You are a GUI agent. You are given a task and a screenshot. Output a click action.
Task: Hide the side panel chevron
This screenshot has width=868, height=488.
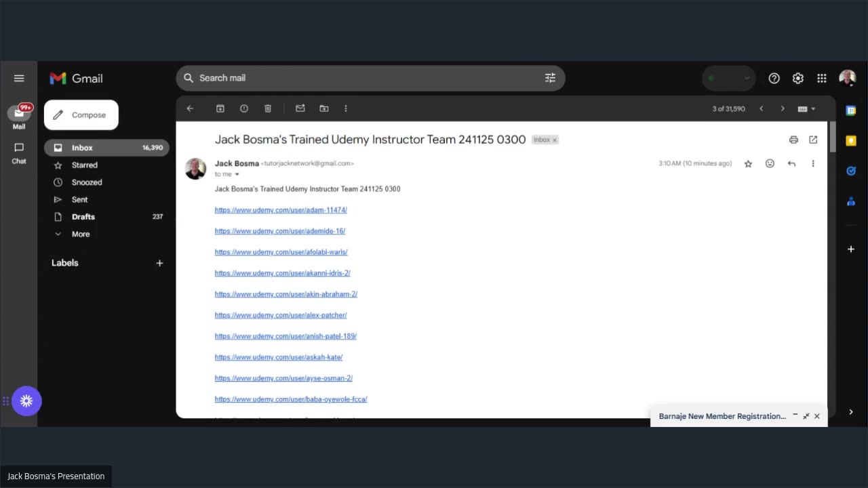(x=851, y=411)
